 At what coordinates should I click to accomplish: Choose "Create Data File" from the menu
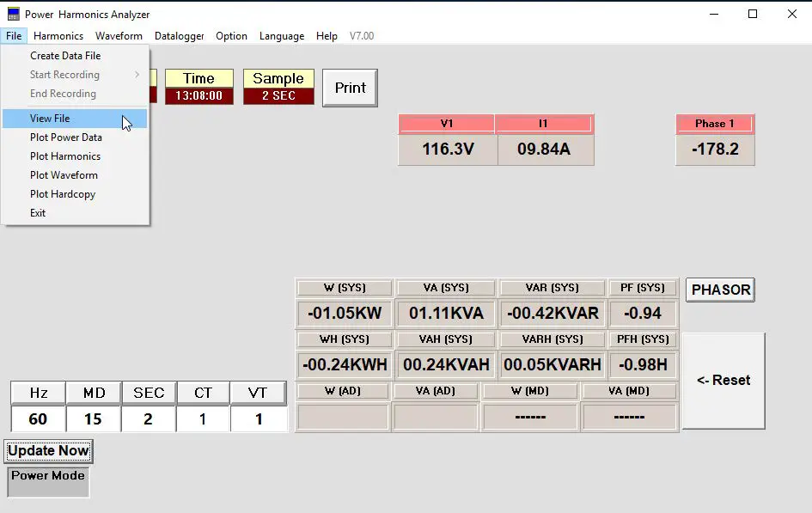point(65,55)
